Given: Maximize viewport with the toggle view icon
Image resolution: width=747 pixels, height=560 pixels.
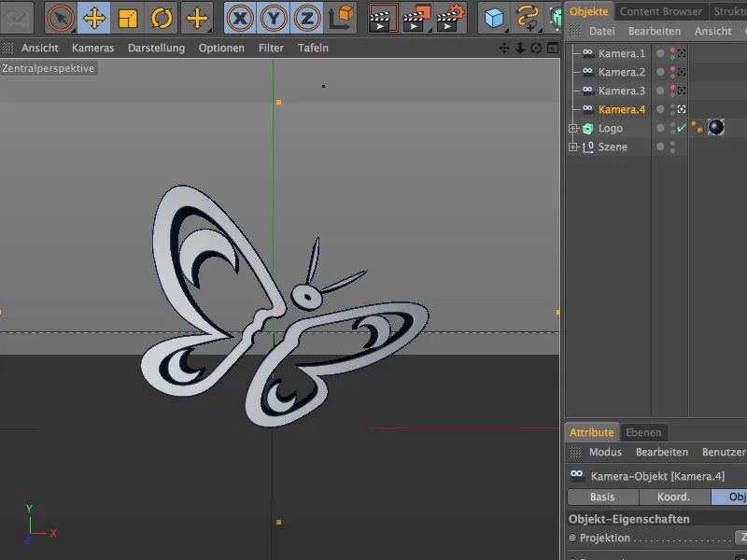Looking at the screenshot, I should pyautogui.click(x=553, y=49).
